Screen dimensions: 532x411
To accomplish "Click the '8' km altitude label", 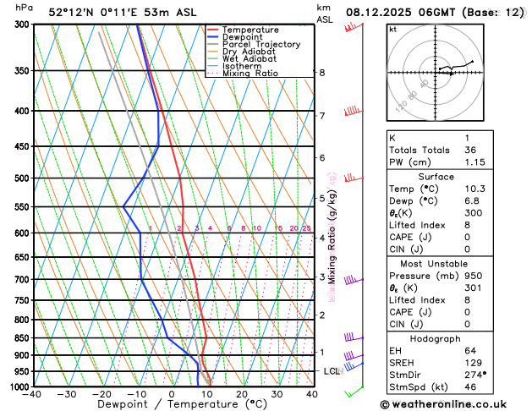I will 322,73.
